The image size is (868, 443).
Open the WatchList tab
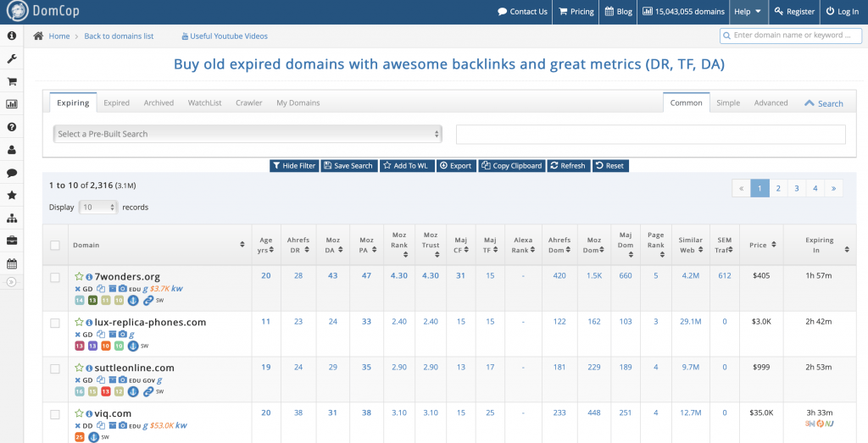coord(205,102)
